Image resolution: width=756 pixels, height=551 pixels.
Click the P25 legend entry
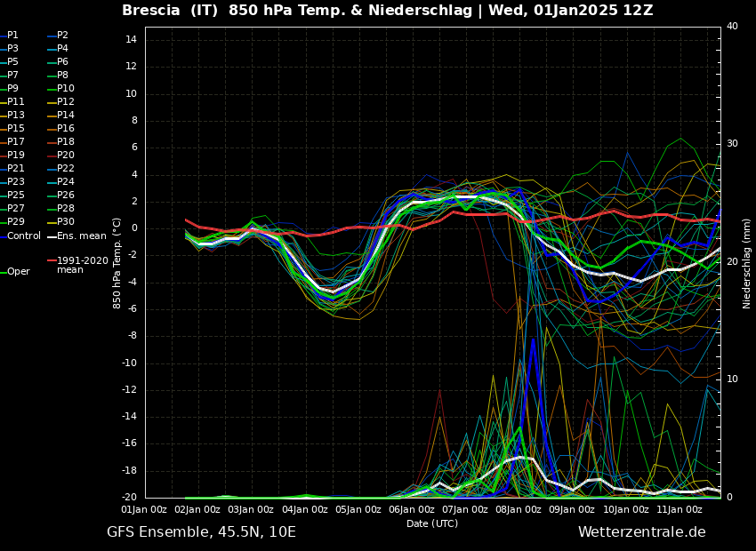[12, 195]
